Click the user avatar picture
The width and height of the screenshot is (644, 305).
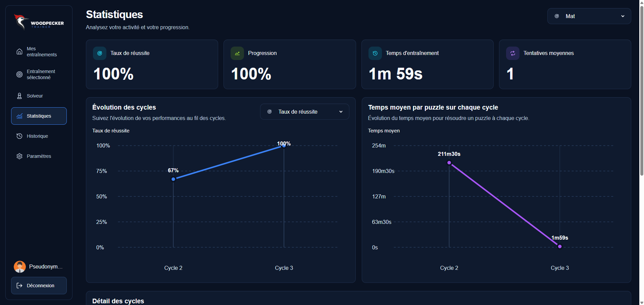pyautogui.click(x=20, y=267)
